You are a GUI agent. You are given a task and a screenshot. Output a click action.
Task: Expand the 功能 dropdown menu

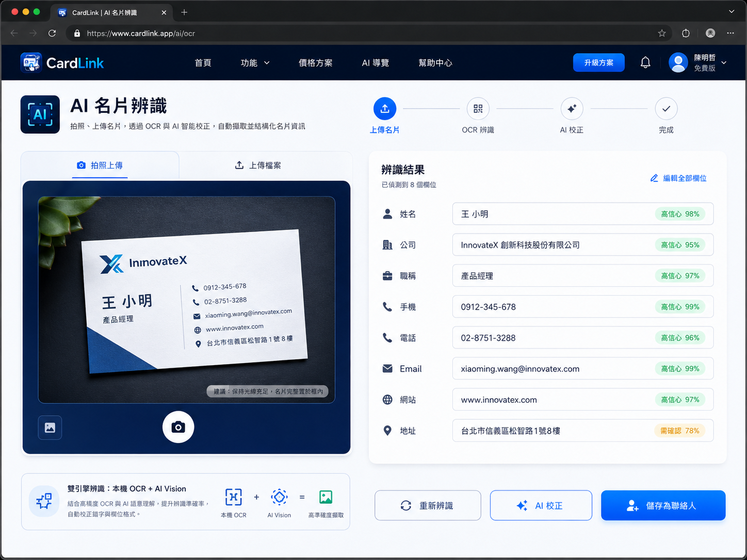click(255, 63)
